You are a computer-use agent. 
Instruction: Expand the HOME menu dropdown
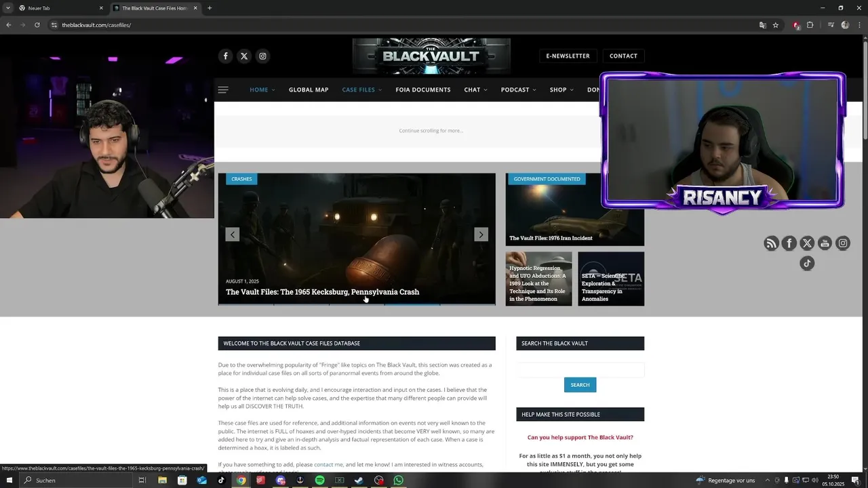coord(273,90)
